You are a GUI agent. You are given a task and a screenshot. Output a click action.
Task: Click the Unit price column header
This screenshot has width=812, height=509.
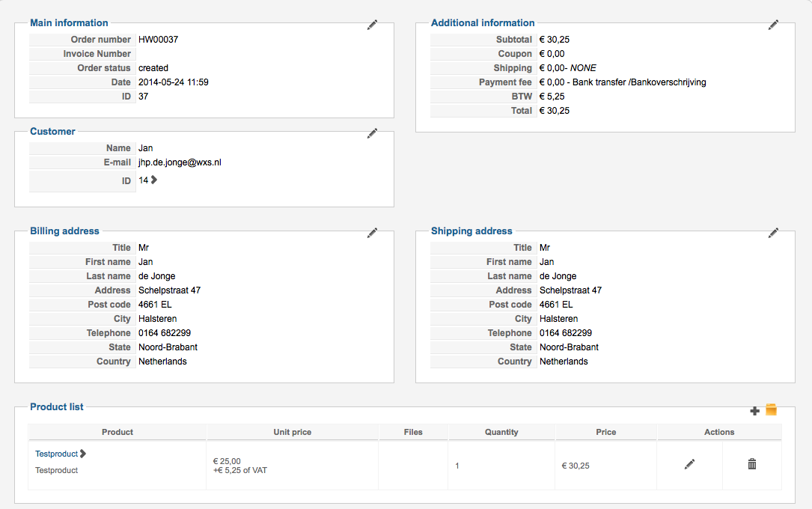tap(292, 432)
